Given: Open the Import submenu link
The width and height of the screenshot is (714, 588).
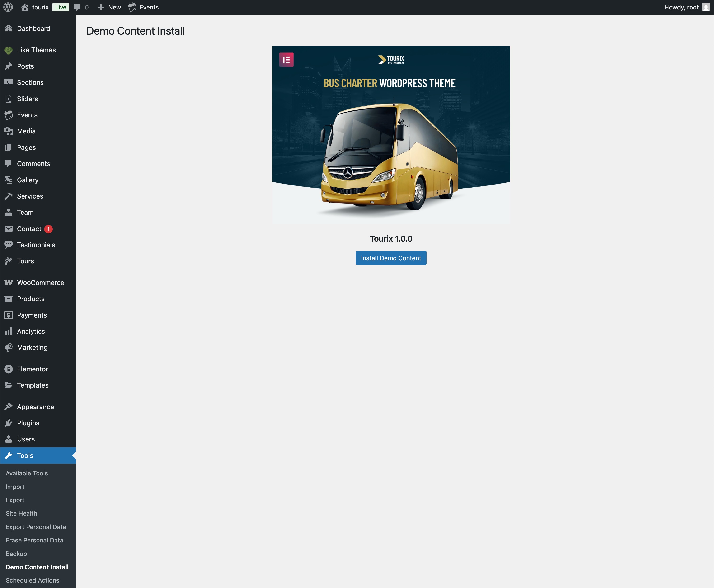Looking at the screenshot, I should point(15,487).
